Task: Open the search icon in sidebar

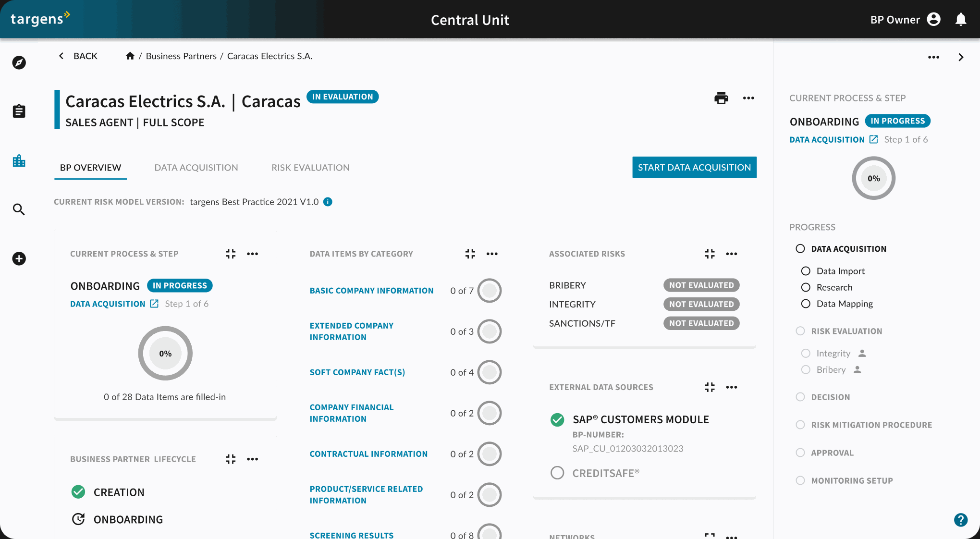Action: [x=19, y=209]
